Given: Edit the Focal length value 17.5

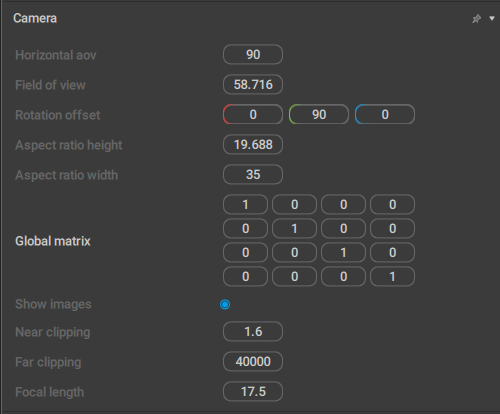Looking at the screenshot, I should click(253, 391).
